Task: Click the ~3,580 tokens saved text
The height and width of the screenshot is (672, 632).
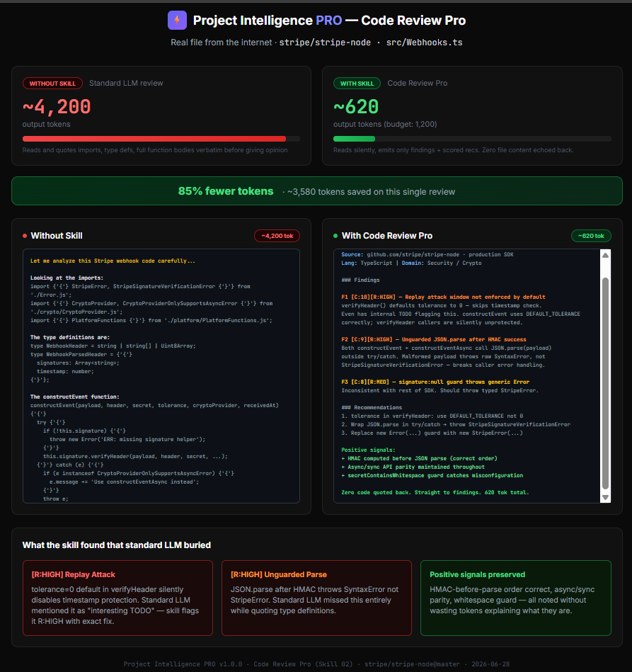Action: [371, 192]
